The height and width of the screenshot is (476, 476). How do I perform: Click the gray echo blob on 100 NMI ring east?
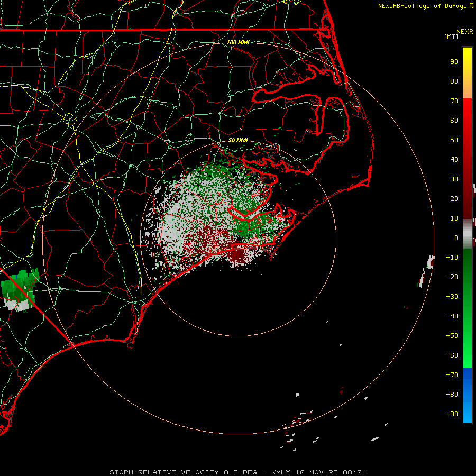tap(431, 262)
